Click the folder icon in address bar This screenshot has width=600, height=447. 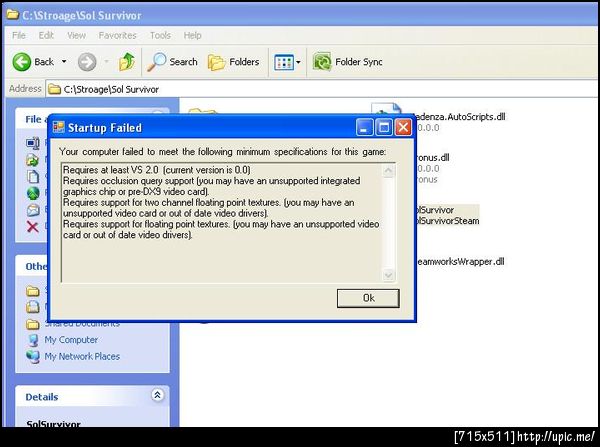(x=54, y=89)
